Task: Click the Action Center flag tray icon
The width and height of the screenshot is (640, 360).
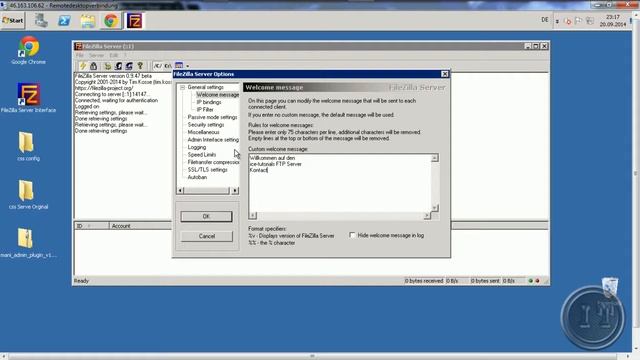Action: (x=578, y=20)
